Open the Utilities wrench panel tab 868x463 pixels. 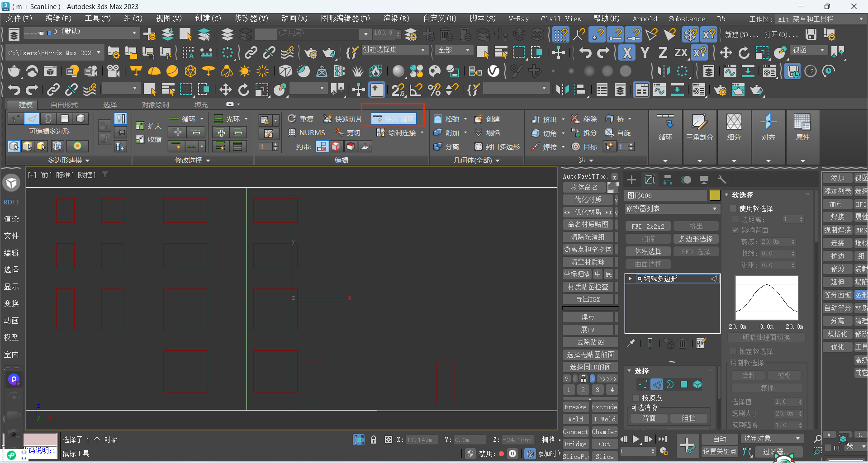pyautogui.click(x=722, y=180)
